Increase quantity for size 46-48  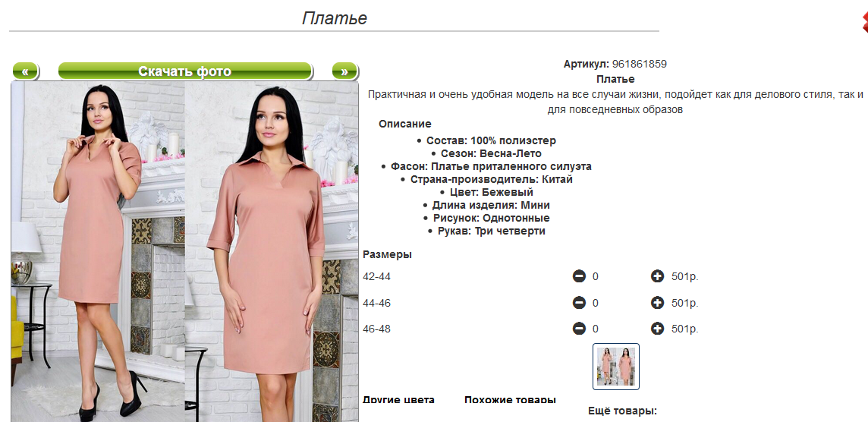657,329
